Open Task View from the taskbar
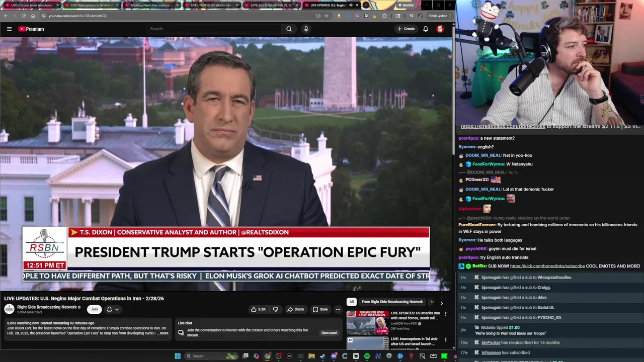The image size is (644, 362). (245, 356)
